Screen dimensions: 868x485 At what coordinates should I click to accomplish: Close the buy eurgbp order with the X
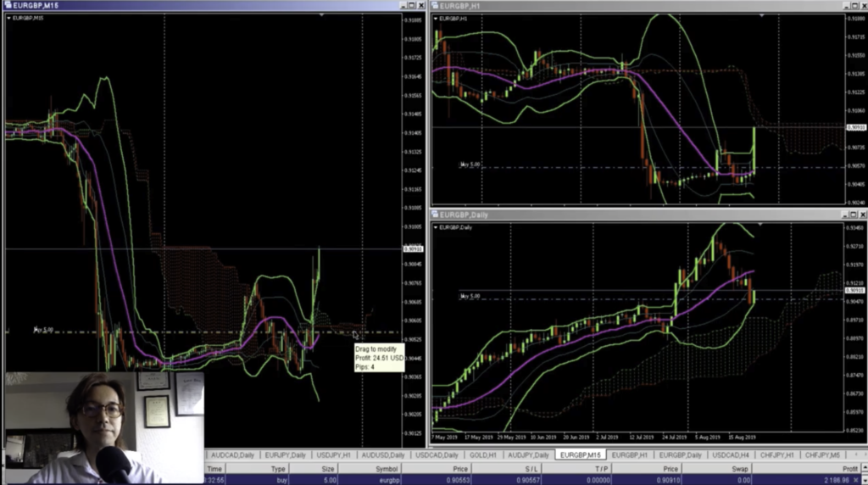(x=856, y=480)
